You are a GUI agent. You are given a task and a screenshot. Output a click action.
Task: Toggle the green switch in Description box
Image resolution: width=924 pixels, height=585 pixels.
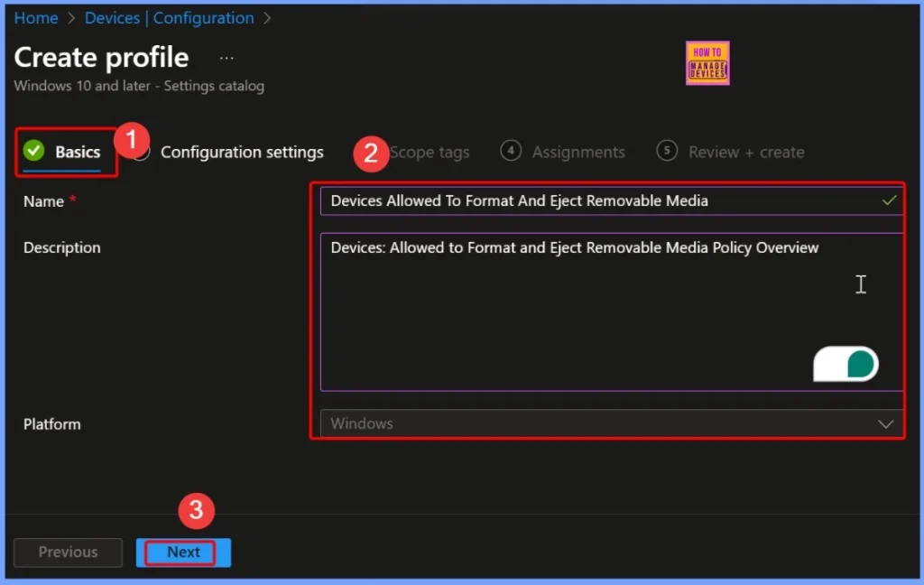point(845,364)
